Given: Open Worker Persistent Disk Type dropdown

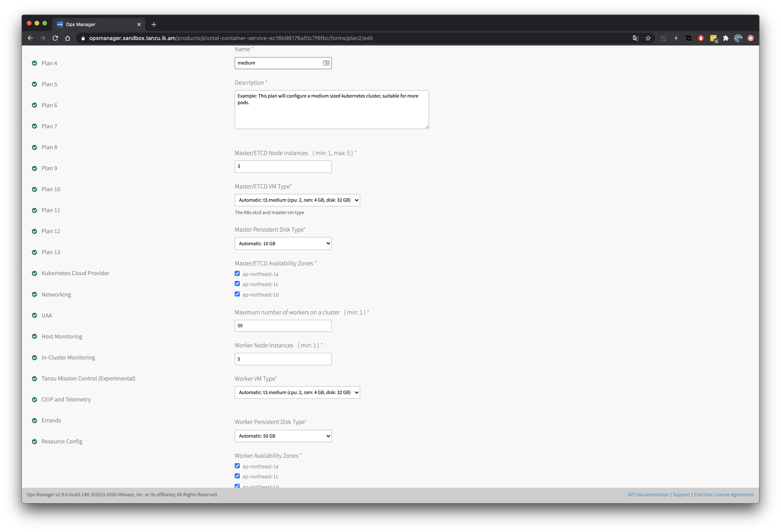Looking at the screenshot, I should pos(283,436).
